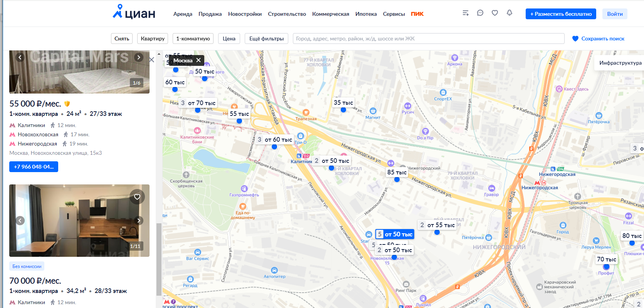The height and width of the screenshot is (308, 644).
Task: Click the Rusich map icon
Action: click(408, 106)
